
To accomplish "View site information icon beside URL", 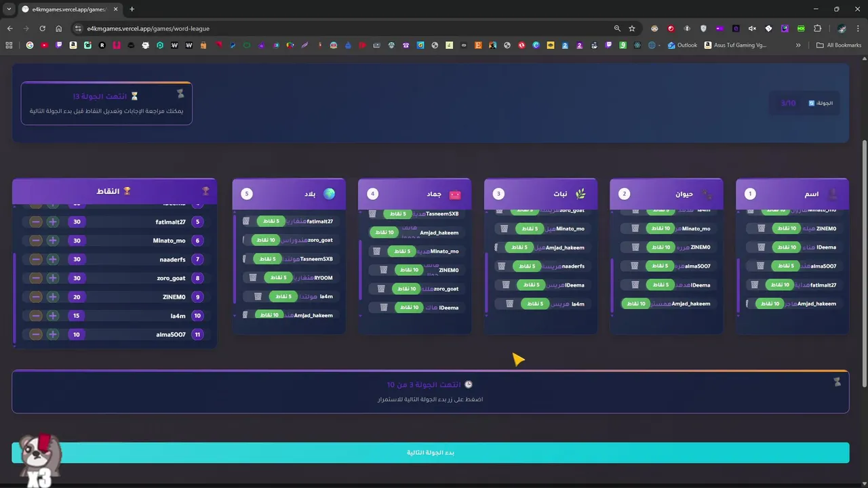I will point(78,28).
